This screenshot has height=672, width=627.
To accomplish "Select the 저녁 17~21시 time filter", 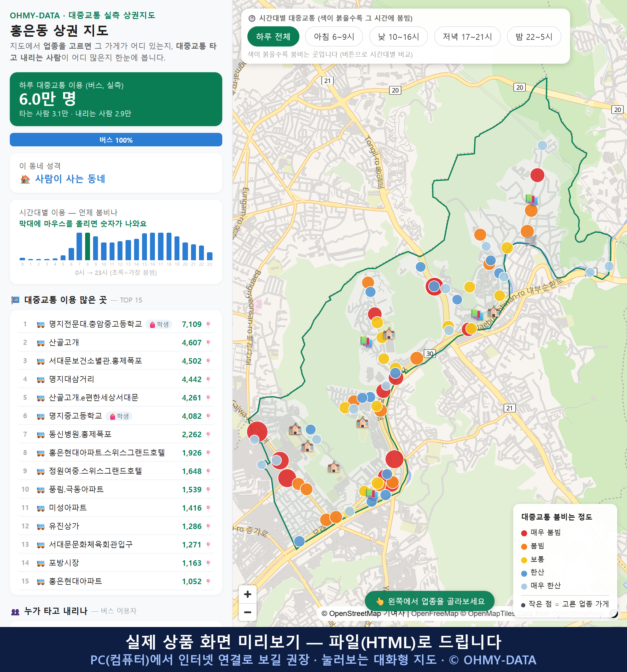I will [x=467, y=36].
